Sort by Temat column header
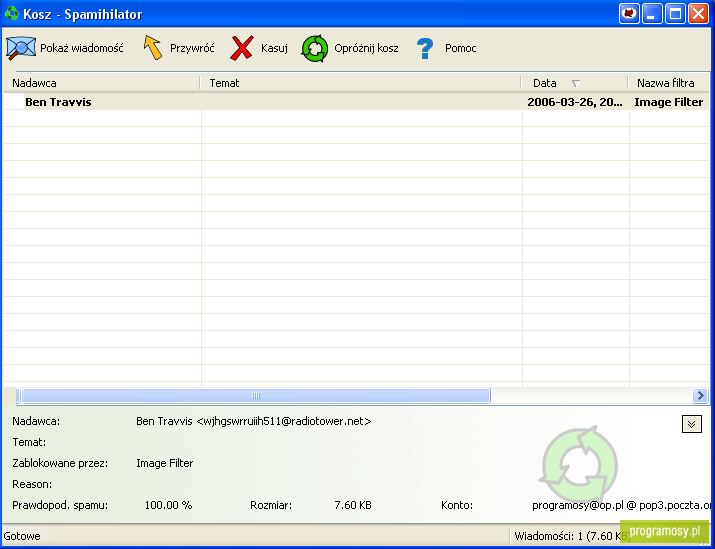This screenshot has width=715, height=549. pyautogui.click(x=360, y=83)
